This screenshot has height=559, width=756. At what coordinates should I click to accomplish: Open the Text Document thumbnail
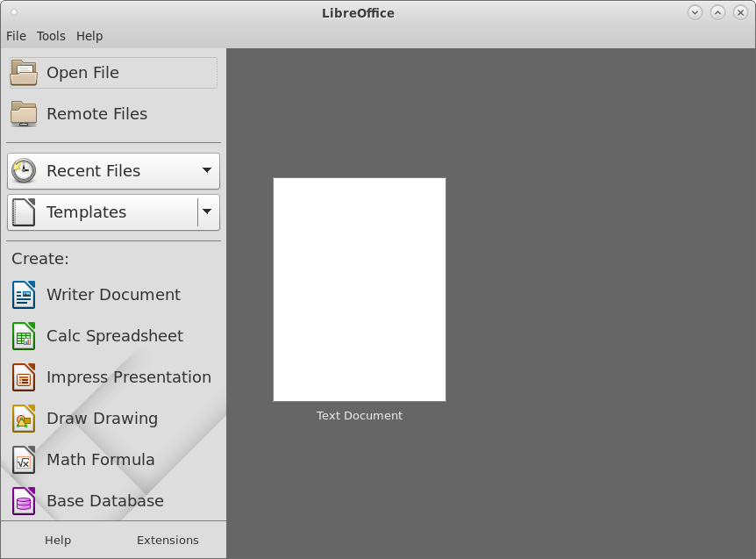click(360, 290)
